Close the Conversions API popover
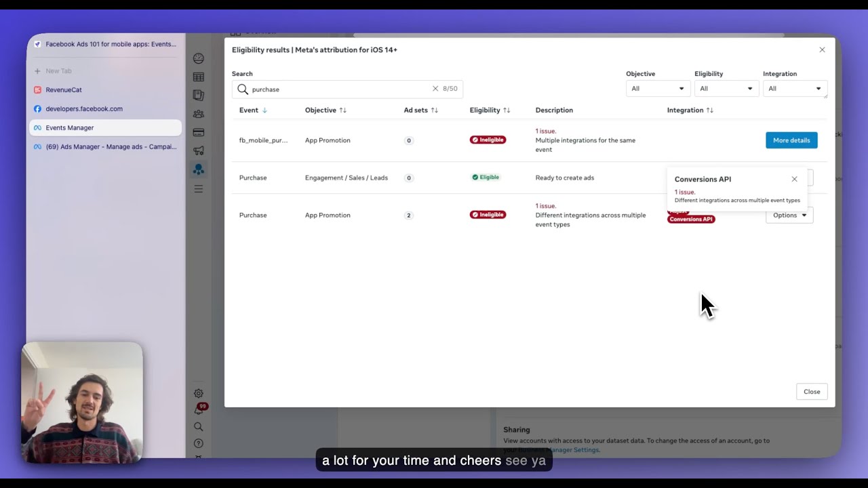 pos(795,179)
